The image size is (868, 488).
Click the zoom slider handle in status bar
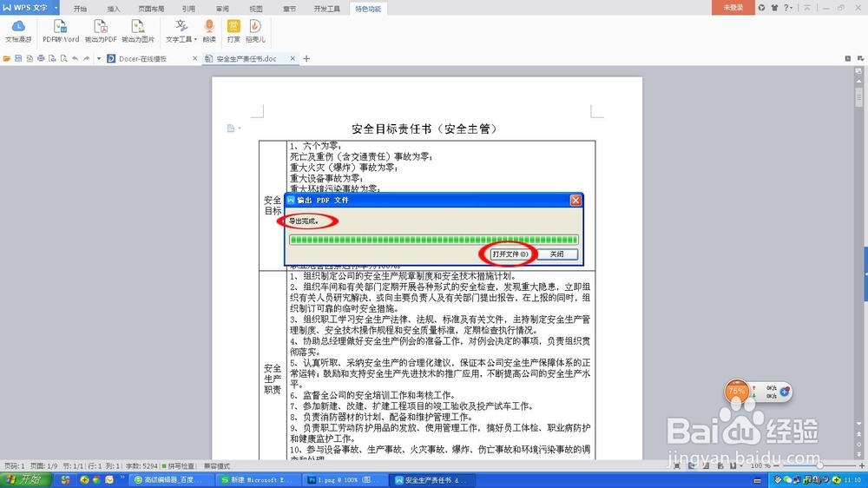point(820,465)
